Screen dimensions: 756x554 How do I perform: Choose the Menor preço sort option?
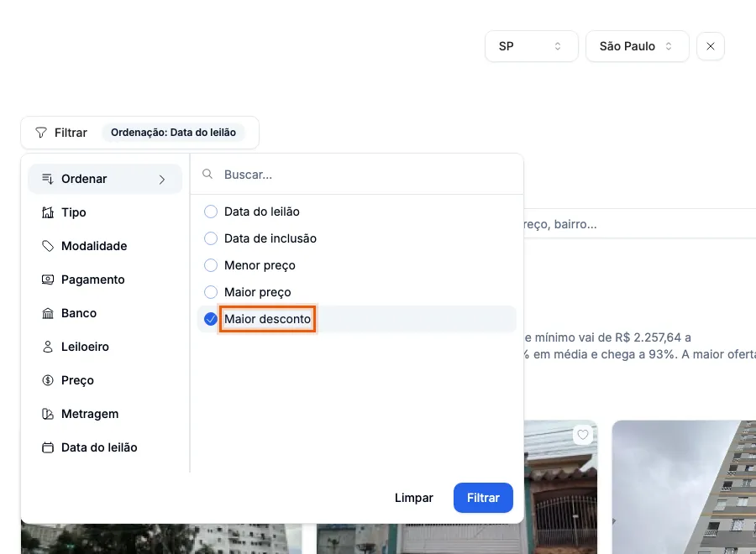coord(357,265)
